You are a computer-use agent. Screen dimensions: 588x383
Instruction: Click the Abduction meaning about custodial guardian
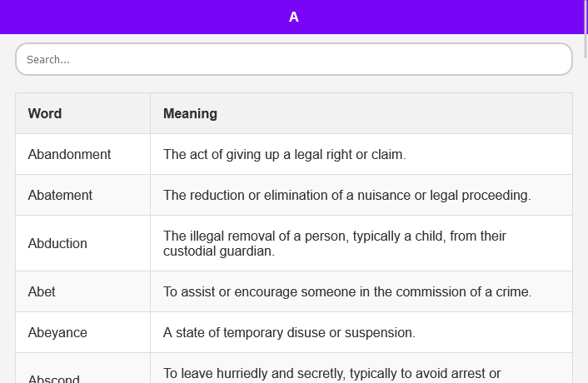tap(335, 244)
